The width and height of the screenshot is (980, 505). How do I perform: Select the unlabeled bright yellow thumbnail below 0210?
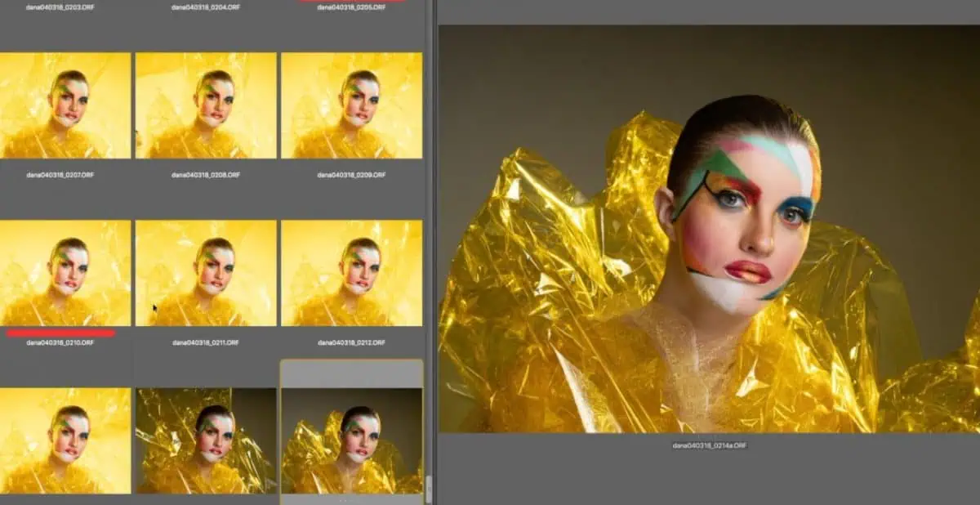pos(65,440)
